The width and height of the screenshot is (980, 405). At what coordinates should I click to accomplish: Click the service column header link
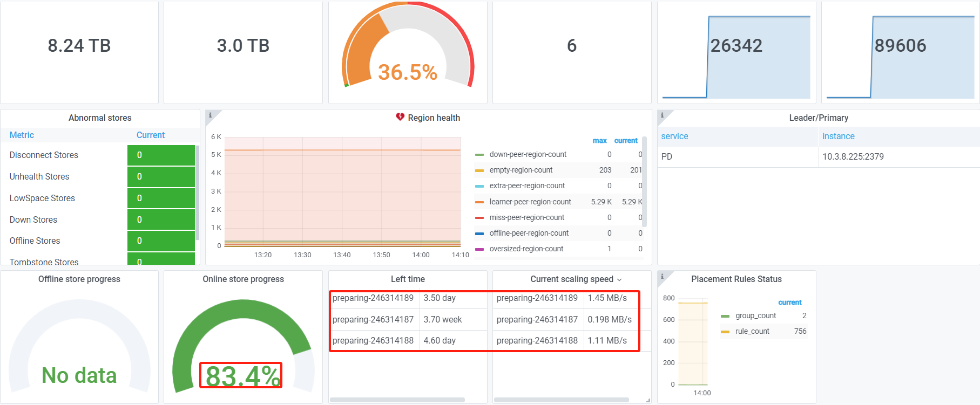click(x=674, y=136)
